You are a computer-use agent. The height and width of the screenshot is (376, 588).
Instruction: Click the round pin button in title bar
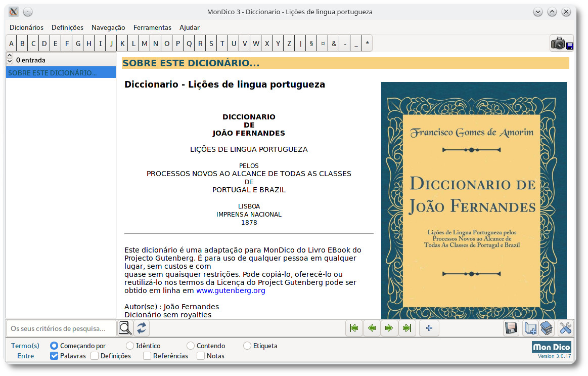[x=28, y=12]
